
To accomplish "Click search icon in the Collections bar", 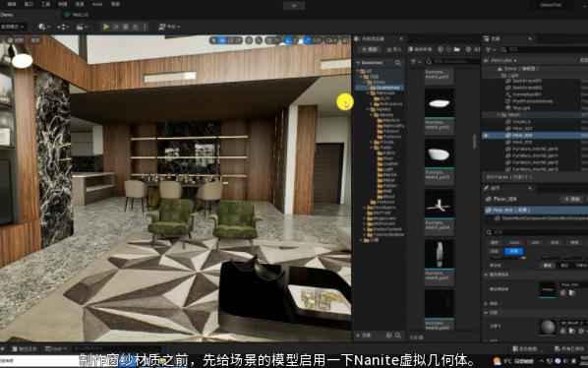I will pos(398,335).
